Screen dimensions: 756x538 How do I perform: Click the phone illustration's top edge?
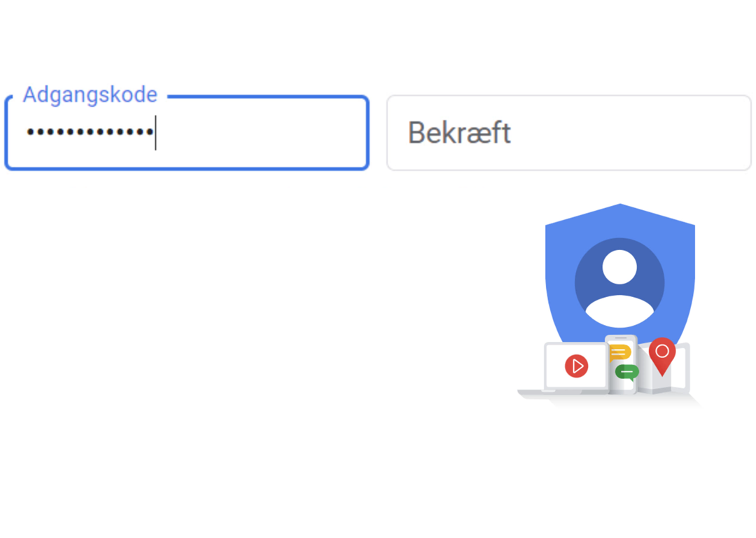point(621,338)
